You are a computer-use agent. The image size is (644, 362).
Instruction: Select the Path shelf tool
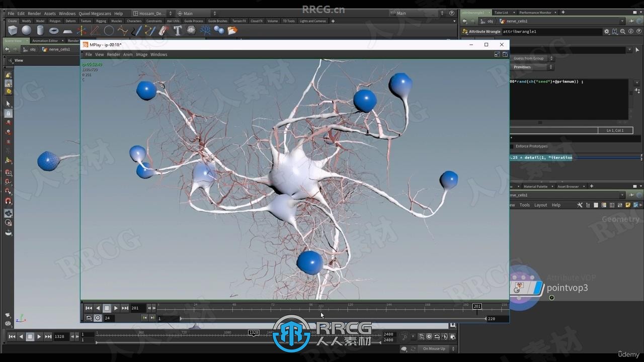pos(150,31)
